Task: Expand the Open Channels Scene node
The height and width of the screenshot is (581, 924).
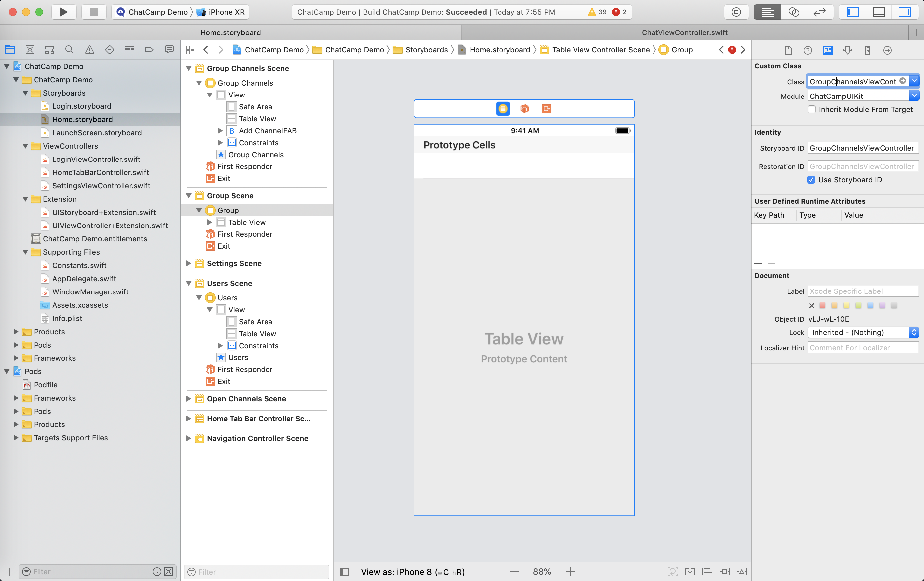Action: click(x=188, y=398)
